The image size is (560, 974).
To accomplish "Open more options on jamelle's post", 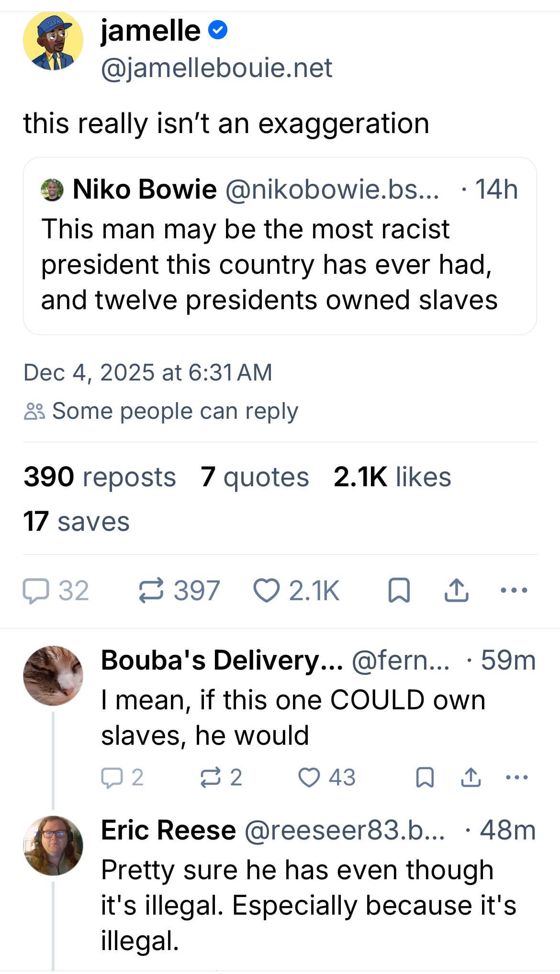I will 514,591.
